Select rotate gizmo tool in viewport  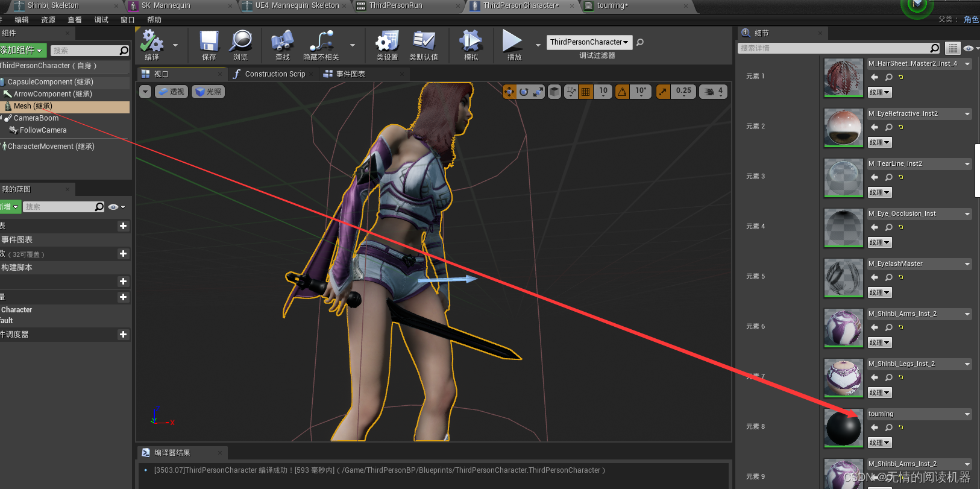[x=524, y=92]
